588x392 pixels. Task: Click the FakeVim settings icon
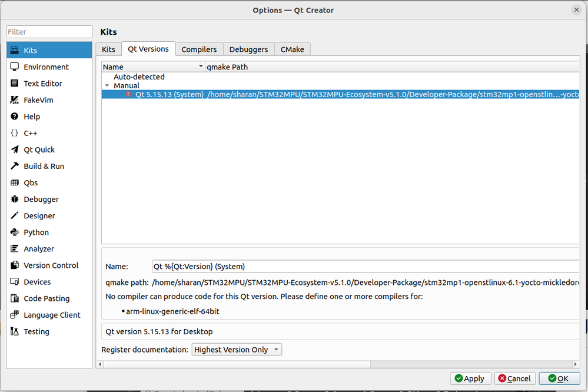[15, 100]
